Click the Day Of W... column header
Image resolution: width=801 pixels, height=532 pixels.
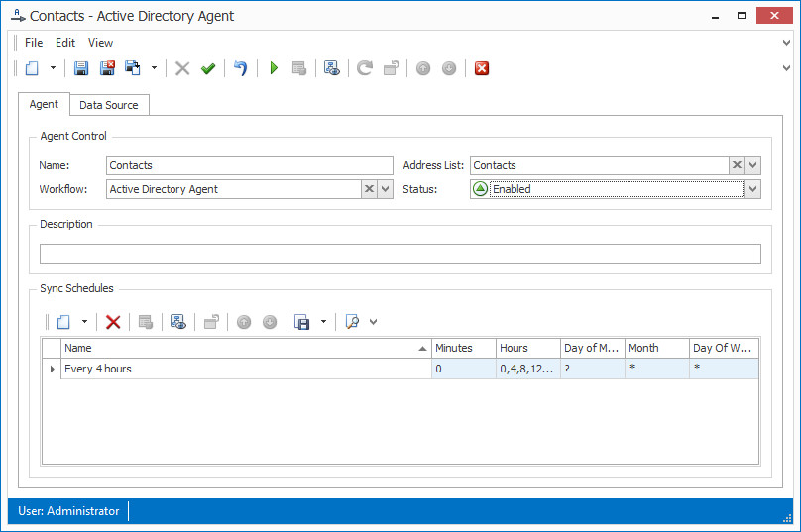[724, 348]
